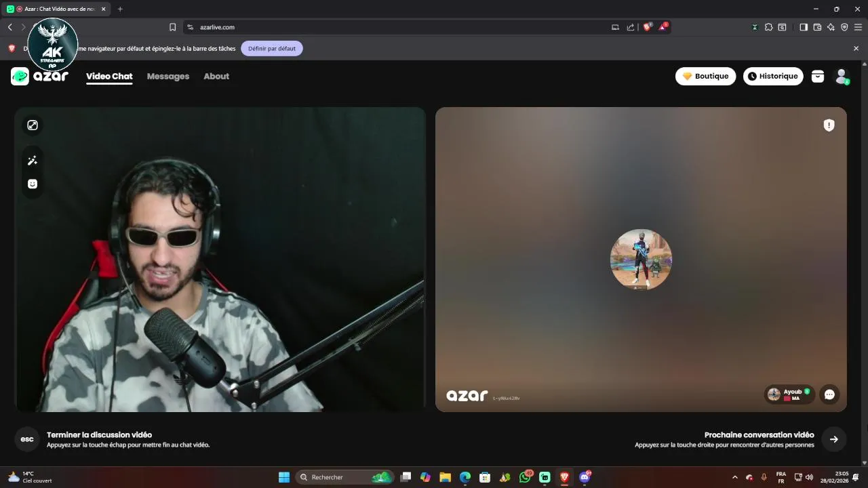
Task: Open the Brave Wallet icon
Action: [x=817, y=27]
